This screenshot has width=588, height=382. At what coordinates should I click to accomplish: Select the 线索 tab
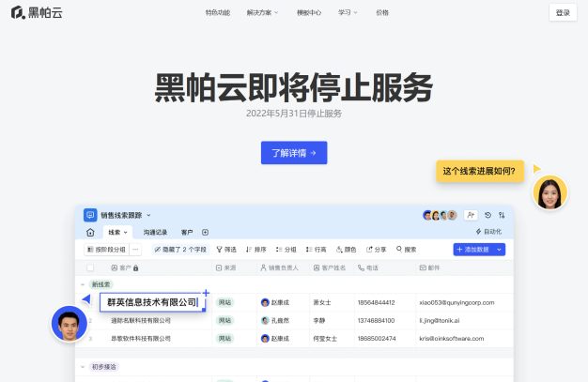pos(117,233)
